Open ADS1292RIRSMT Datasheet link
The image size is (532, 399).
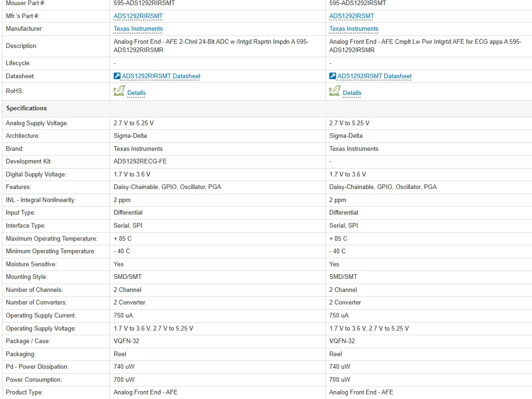[161, 76]
